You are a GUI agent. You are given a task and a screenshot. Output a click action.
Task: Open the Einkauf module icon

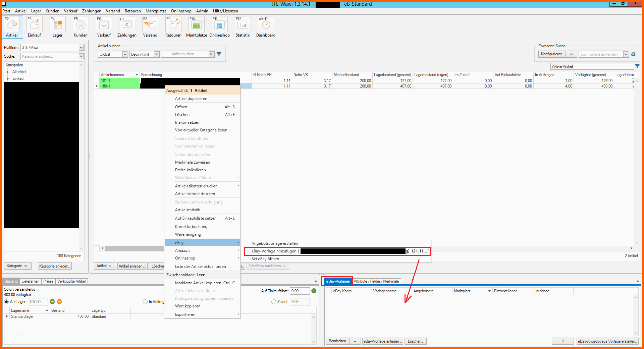point(34,25)
